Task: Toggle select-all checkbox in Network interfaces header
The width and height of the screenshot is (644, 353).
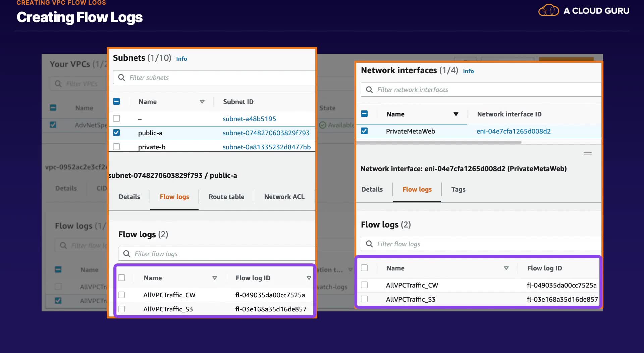Action: 364,114
